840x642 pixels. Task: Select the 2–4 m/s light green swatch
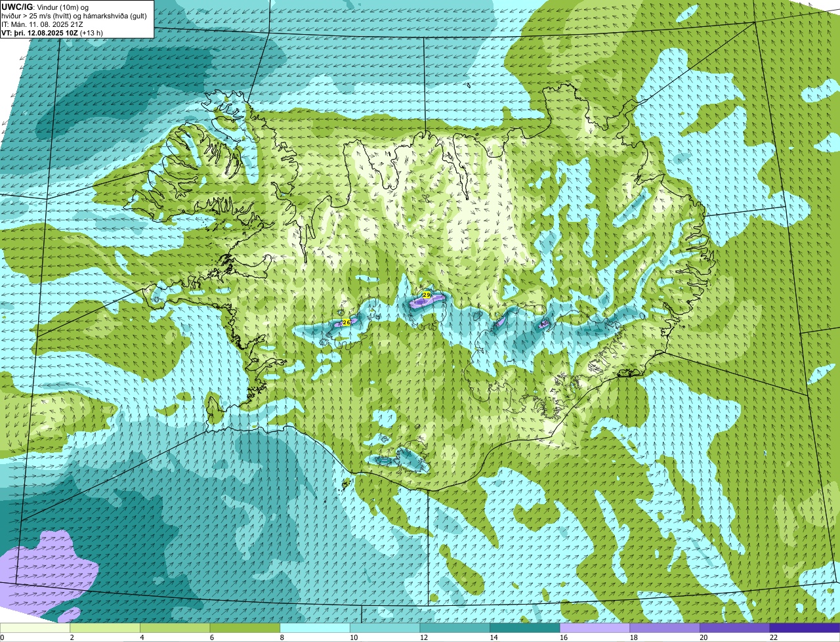(106, 628)
